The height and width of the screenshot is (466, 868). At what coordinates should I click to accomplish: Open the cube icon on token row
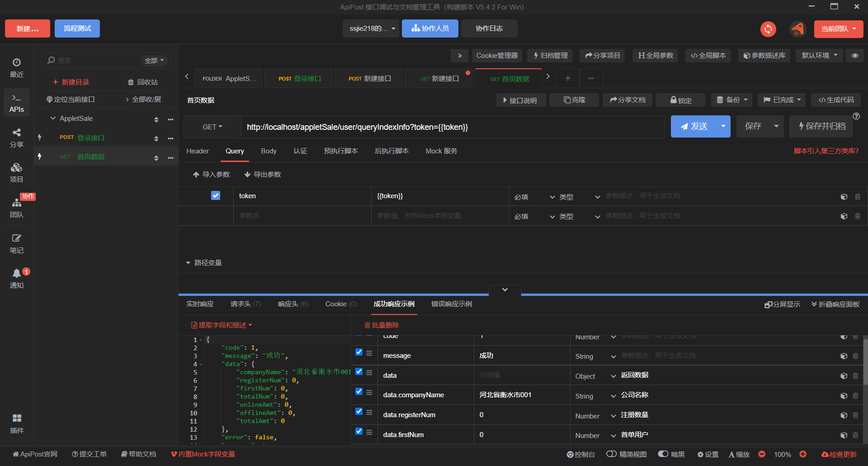[x=844, y=197]
